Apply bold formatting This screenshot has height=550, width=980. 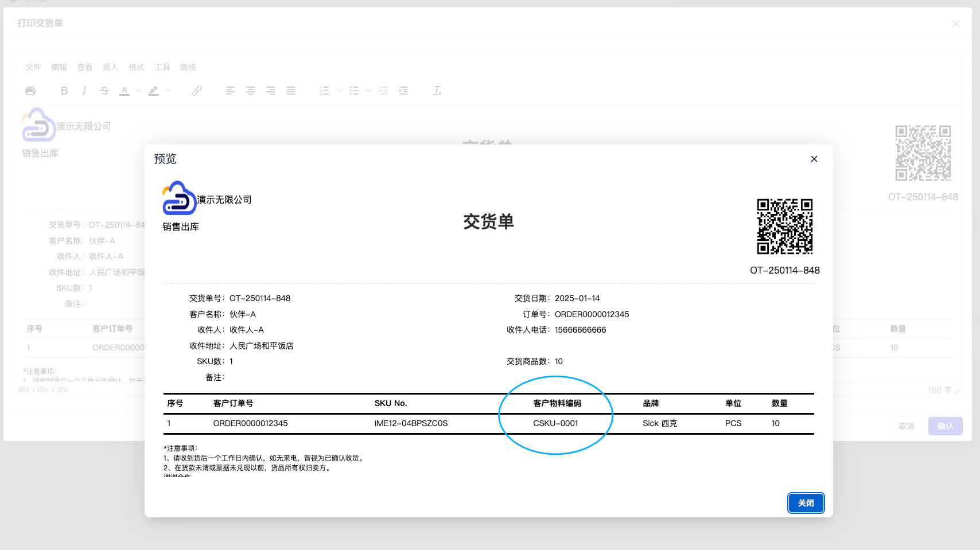[64, 90]
